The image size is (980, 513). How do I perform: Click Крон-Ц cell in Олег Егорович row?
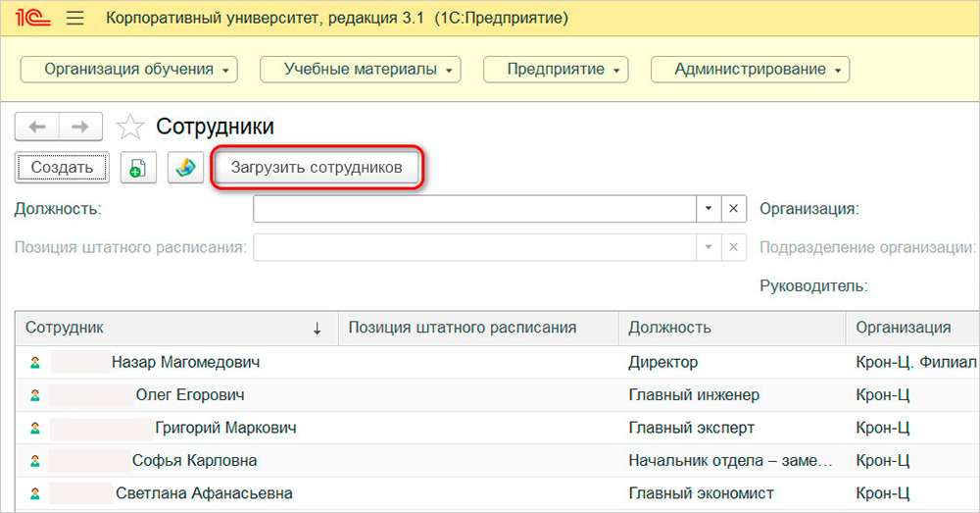(x=913, y=395)
